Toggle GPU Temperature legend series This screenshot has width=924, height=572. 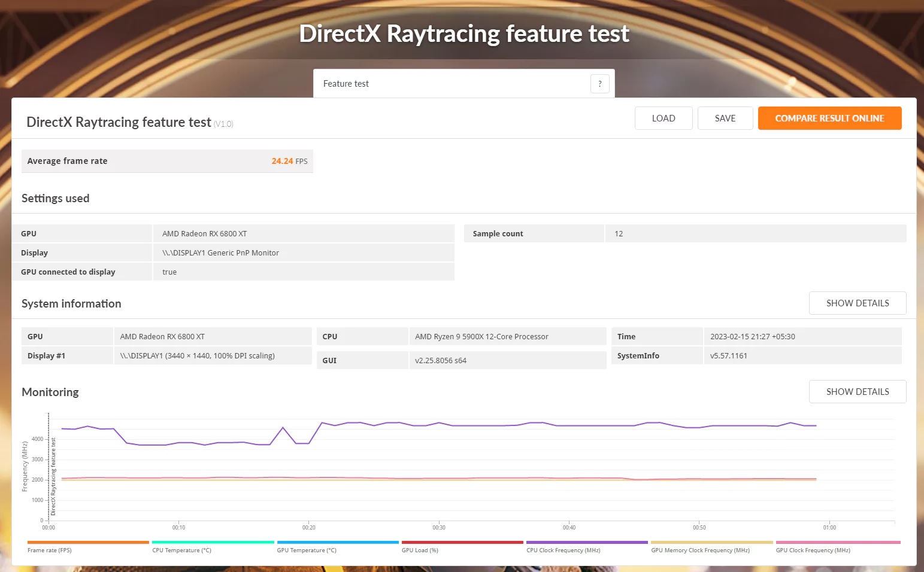tap(307, 550)
